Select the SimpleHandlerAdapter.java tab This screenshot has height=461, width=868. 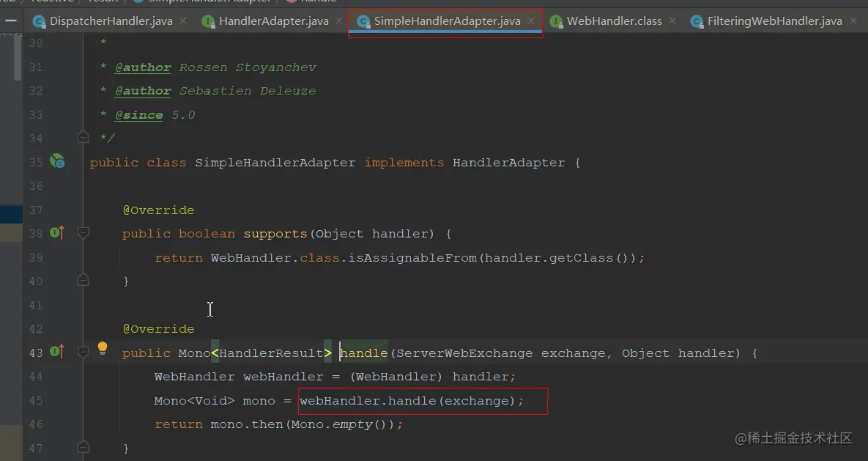click(447, 21)
